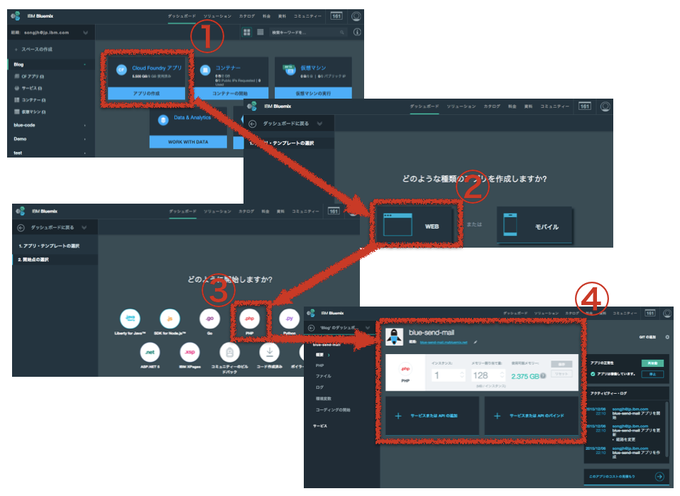The image size is (680, 496).
Task: Open コミュニティー tab in the dashboard window
Action: (307, 16)
